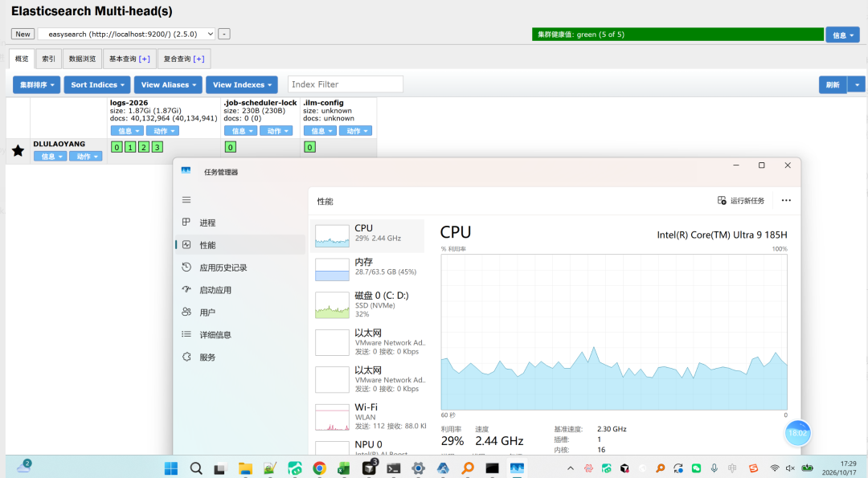Click into the Index Filter field

346,84
